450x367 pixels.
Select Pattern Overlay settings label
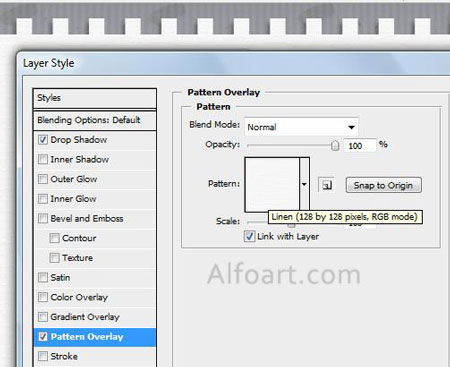[87, 337]
